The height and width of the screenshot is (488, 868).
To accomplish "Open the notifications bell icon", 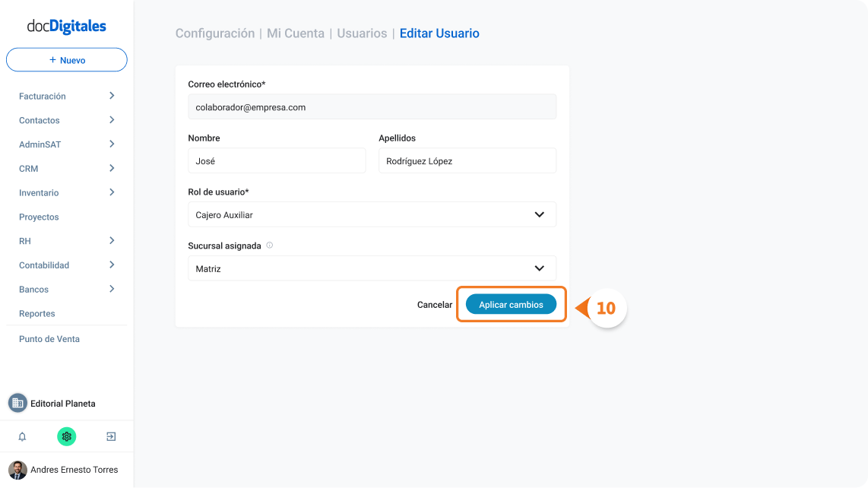I will point(22,436).
